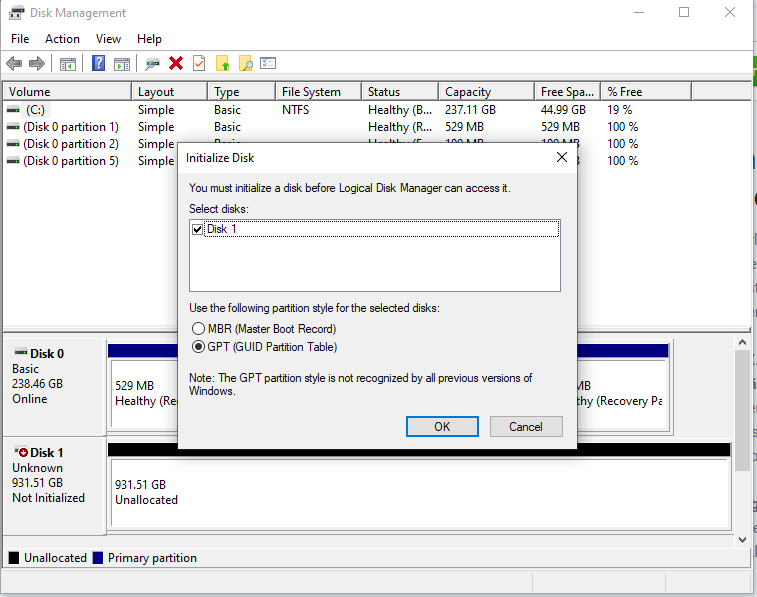Click the Disk 0 Basic Online label
This screenshot has width=757, height=597.
[53, 386]
